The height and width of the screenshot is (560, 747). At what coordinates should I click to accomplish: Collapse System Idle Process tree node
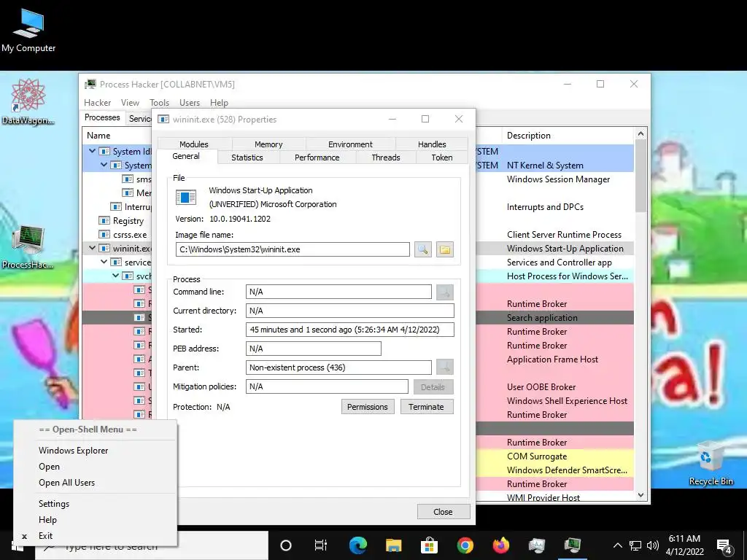tap(93, 151)
